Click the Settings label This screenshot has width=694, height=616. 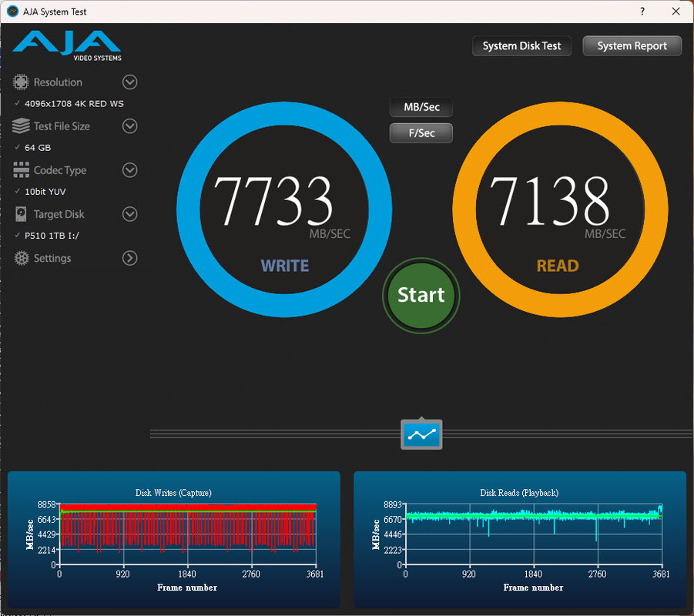(52, 258)
